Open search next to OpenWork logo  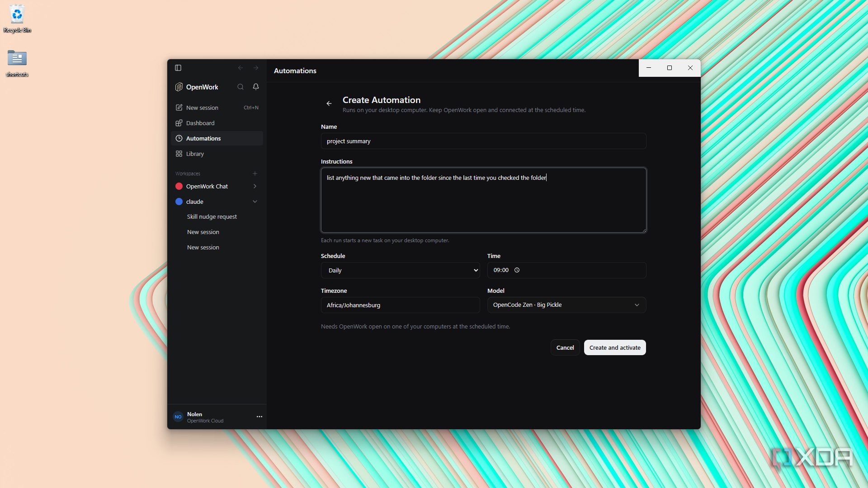(241, 87)
